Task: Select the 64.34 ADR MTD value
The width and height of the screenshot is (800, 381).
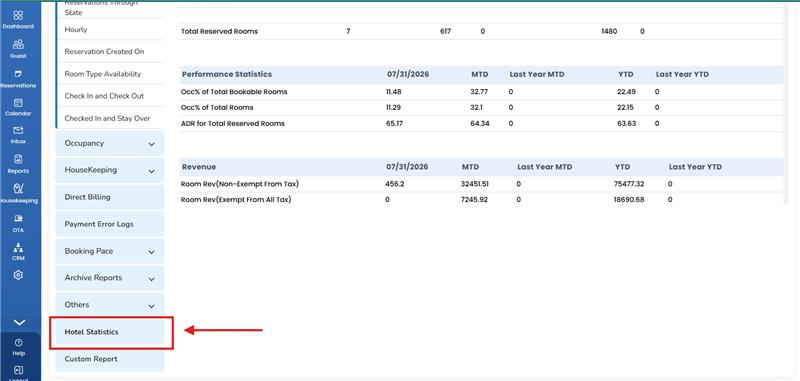Action: (480, 123)
